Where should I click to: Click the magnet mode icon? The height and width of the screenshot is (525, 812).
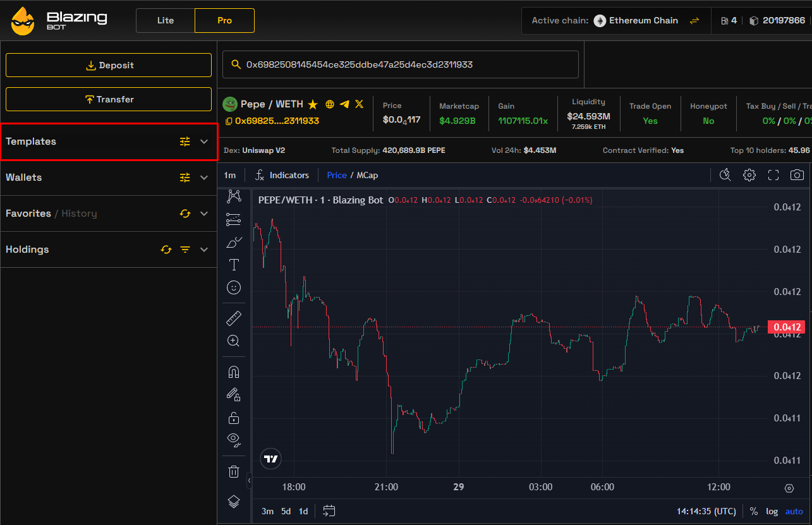click(x=233, y=371)
